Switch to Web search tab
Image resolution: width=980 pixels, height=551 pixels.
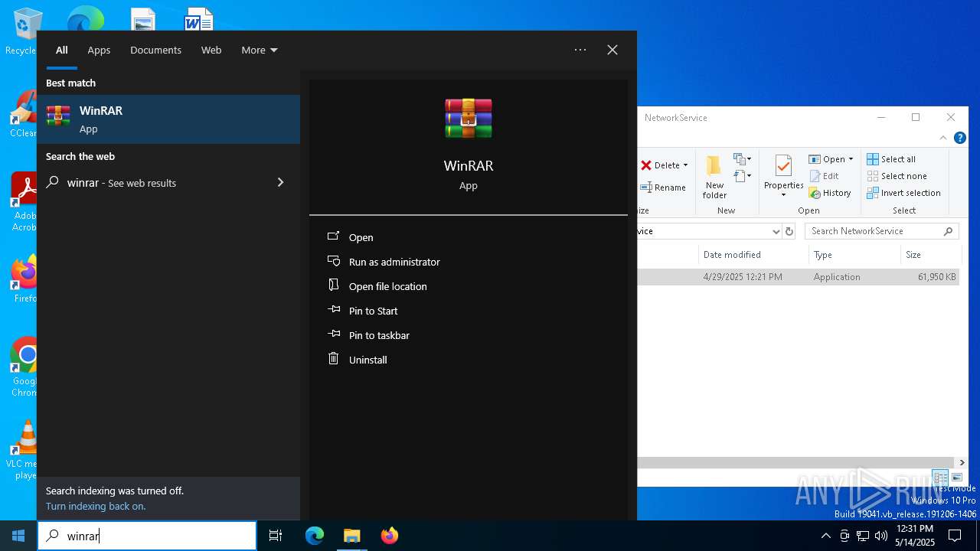211,50
